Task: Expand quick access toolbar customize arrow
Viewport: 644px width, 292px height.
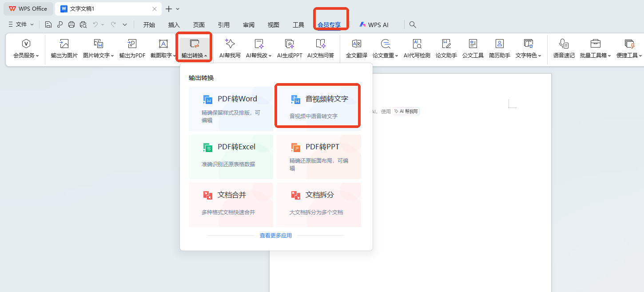Action: (125, 25)
